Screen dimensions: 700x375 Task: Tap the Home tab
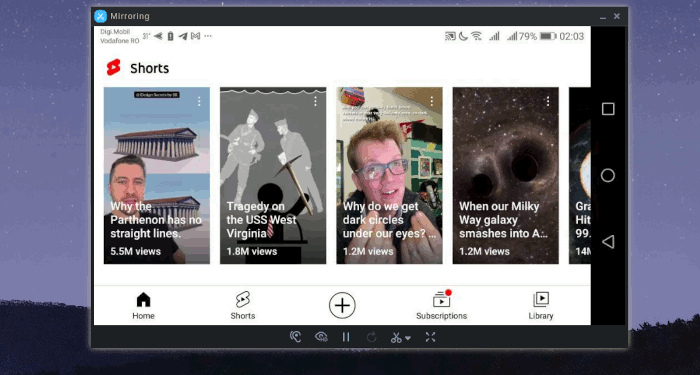tap(143, 306)
